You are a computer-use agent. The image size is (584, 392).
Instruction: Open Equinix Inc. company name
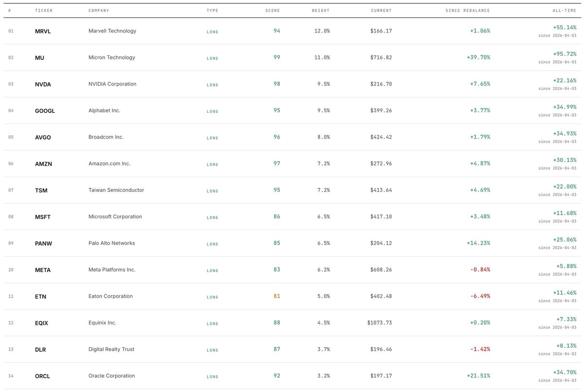103,322
